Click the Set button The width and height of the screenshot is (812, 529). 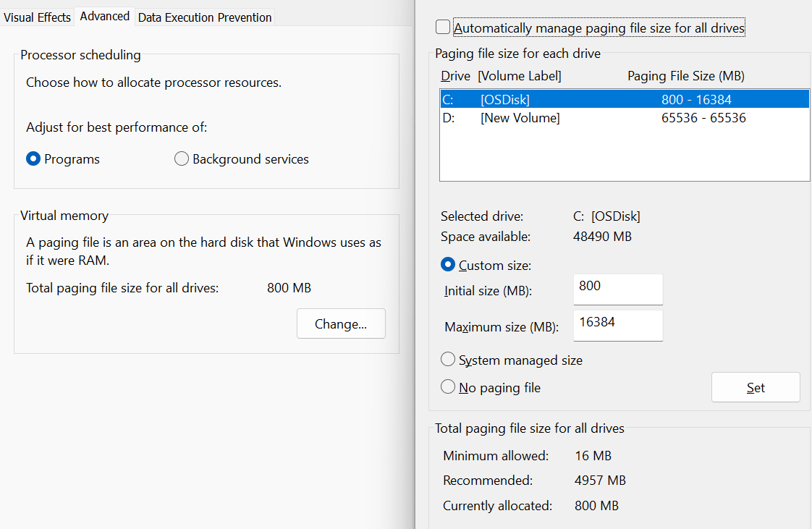tap(756, 387)
